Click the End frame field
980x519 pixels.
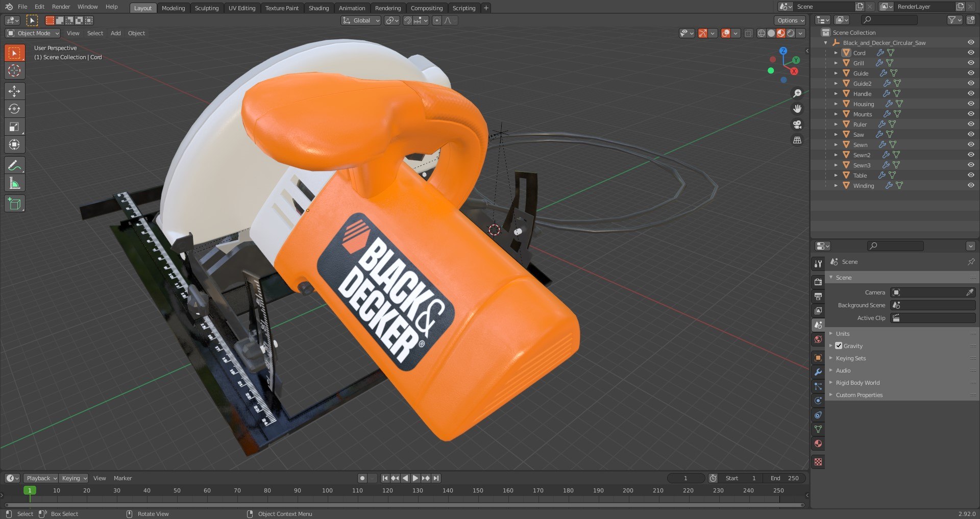pos(785,478)
